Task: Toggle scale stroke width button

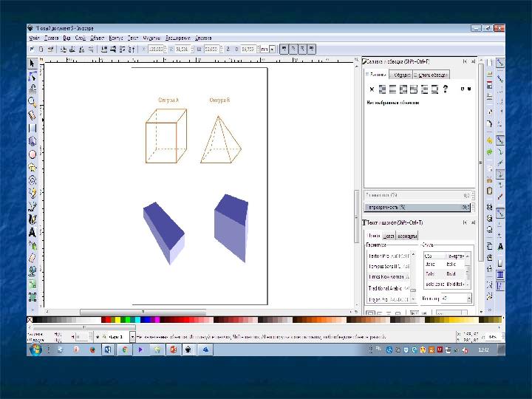Action: [x=284, y=50]
